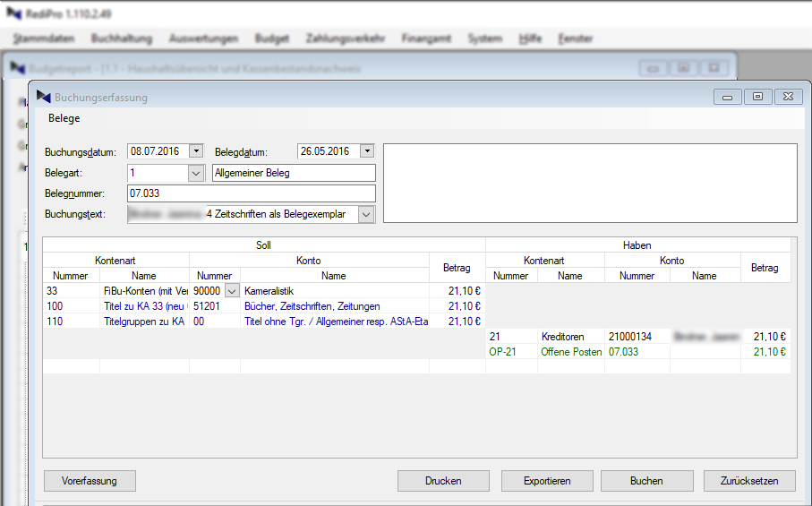Expand the Belegart dropdown
The height and width of the screenshot is (506, 812).
click(196, 173)
